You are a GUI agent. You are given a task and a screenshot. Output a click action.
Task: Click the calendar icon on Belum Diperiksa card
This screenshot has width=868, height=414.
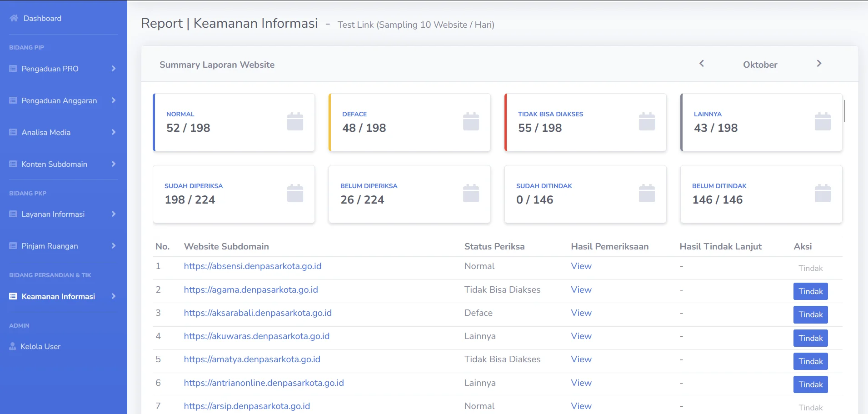pos(470,193)
